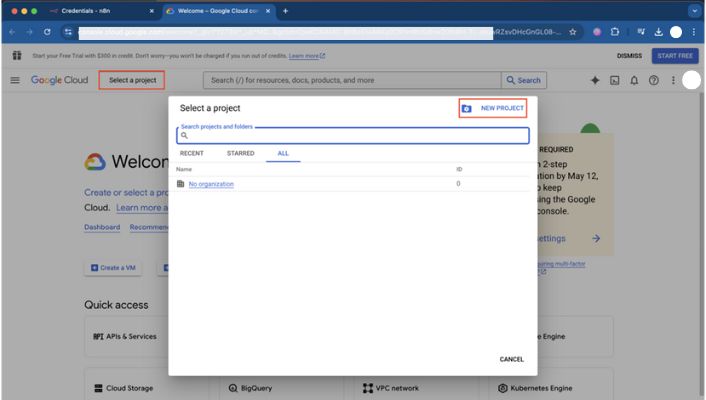706x400 pixels.
Task: Open Chrome profile avatar in toolbar
Action: pos(676,32)
